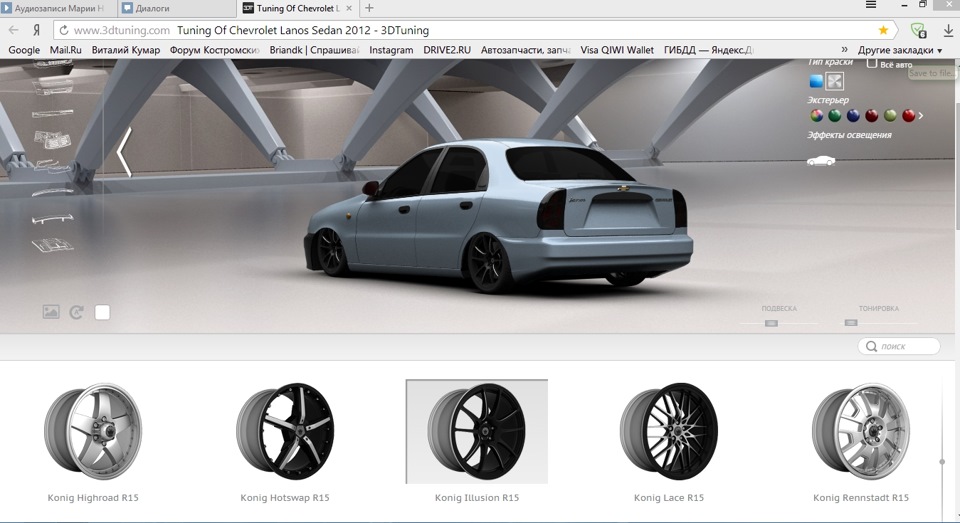960x523 pixels.
Task: Adjust the Подвеска suspension slider handle
Action: (771, 323)
